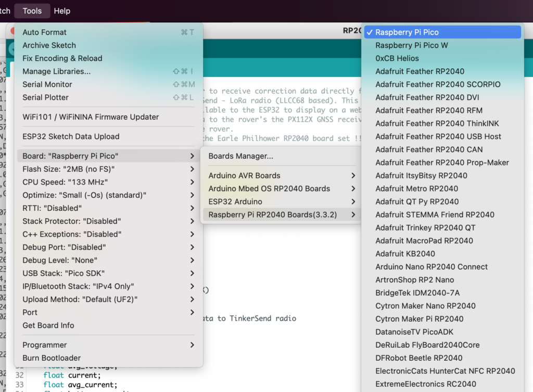Select Burn Bootloader
The image size is (533, 392).
(x=108, y=358)
